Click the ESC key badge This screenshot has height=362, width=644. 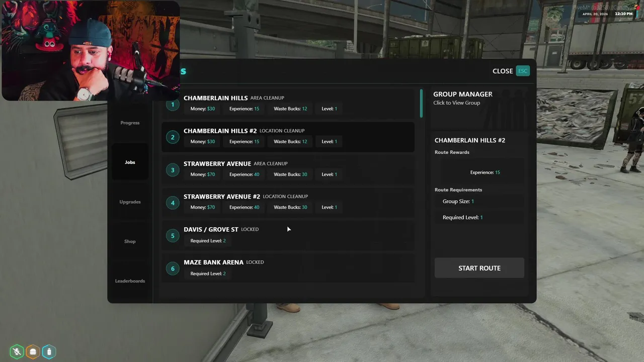click(523, 71)
